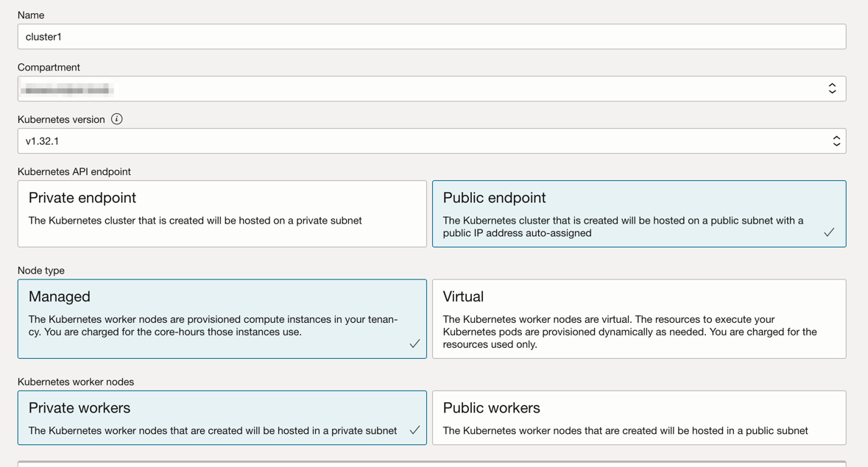Viewport: 868px width, 467px height.
Task: Open the Compartment dropdown
Action: [431, 88]
